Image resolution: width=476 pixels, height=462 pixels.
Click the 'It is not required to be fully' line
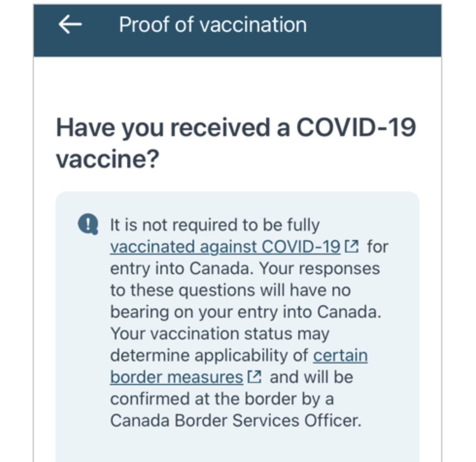click(215, 225)
